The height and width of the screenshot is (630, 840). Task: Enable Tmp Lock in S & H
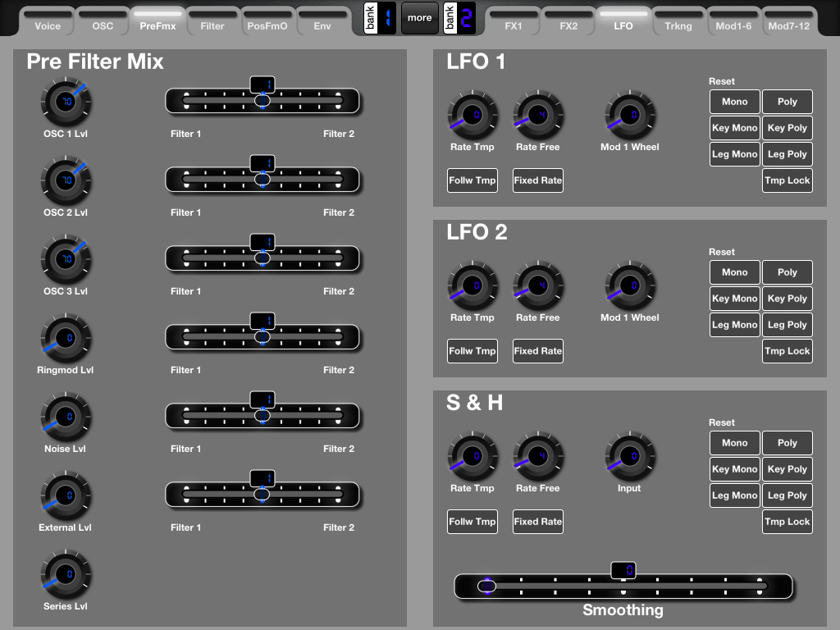tap(787, 522)
